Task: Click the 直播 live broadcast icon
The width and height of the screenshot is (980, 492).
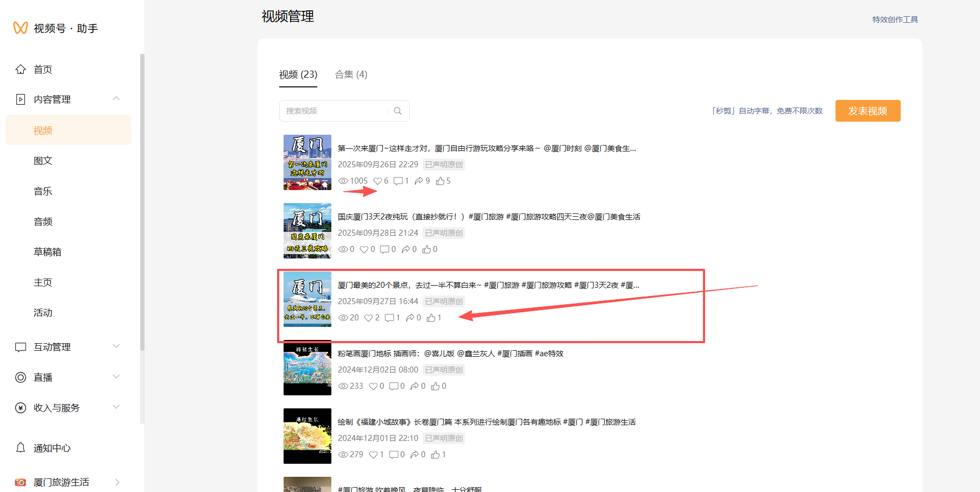Action: (21, 377)
